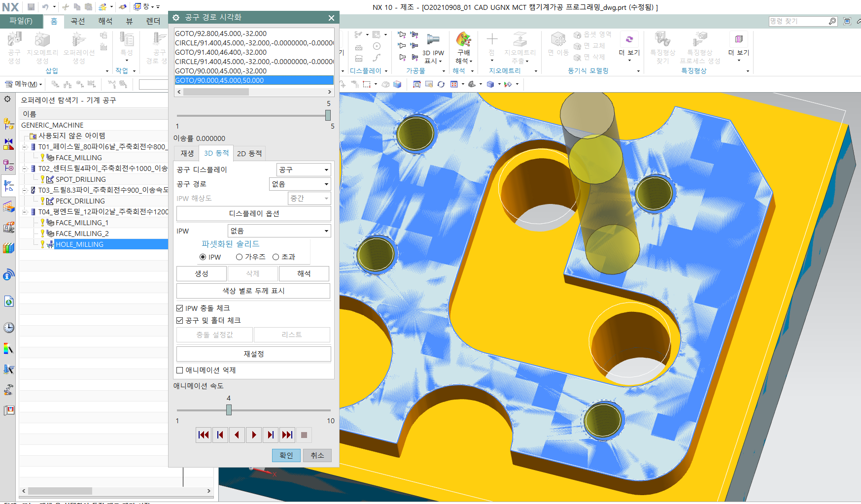This screenshot has height=504, width=861.
Task: Click the resource bar settings gear icon
Action: click(7, 99)
